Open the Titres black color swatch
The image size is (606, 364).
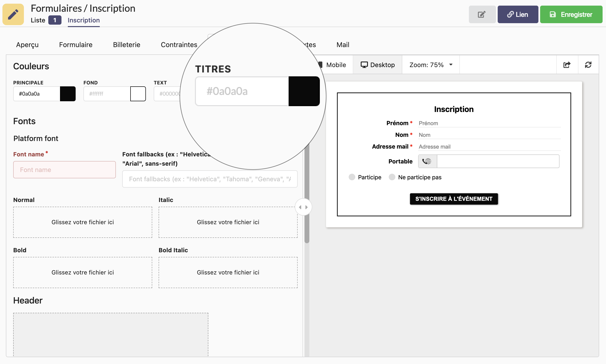[x=304, y=91]
